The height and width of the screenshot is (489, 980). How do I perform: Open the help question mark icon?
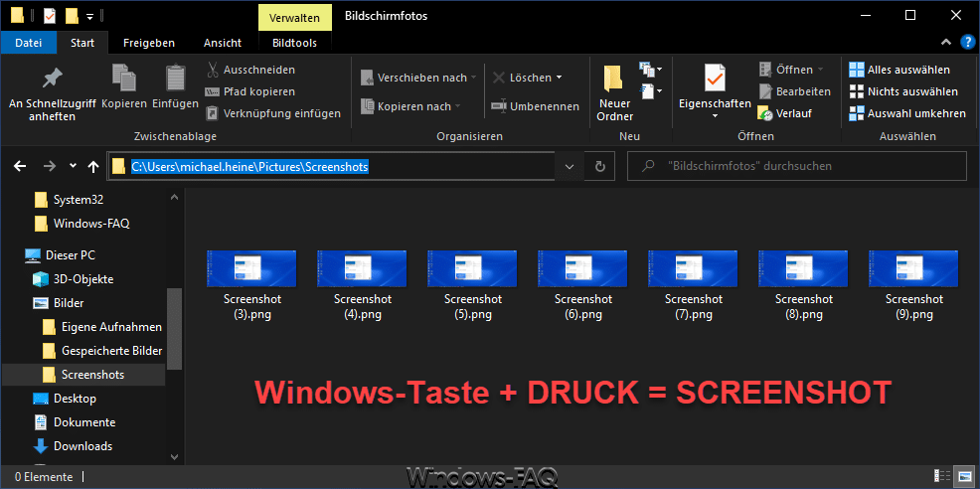click(x=966, y=43)
